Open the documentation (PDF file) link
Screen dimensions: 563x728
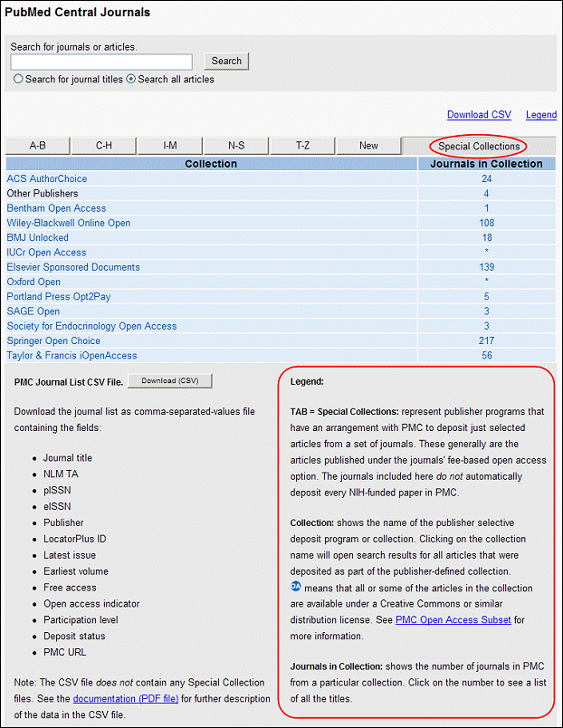(125, 699)
